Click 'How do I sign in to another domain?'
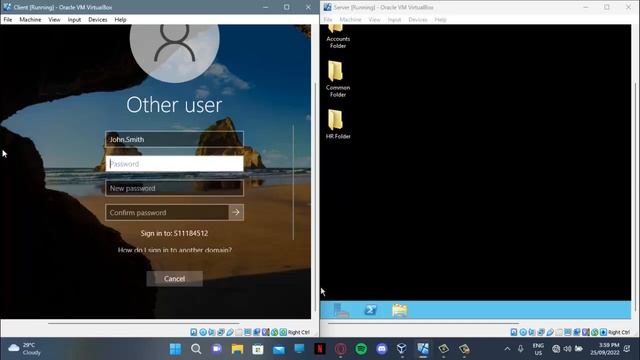Screen dimensions: 640x360 (175, 250)
